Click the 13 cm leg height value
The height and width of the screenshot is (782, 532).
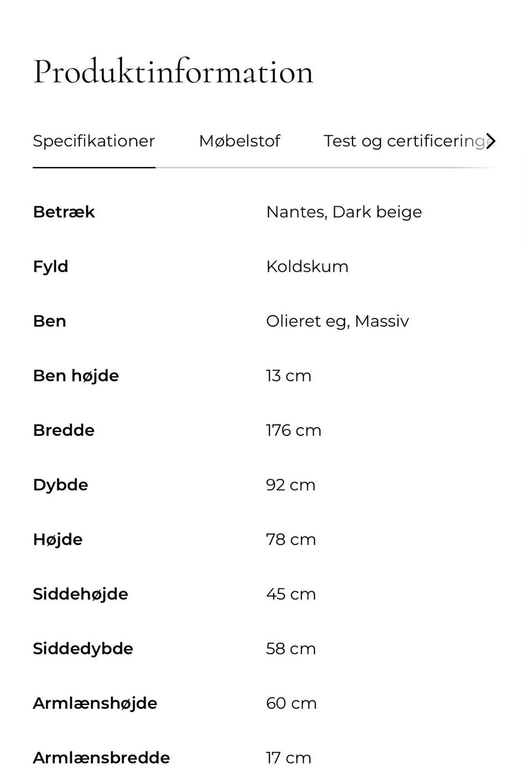point(288,375)
